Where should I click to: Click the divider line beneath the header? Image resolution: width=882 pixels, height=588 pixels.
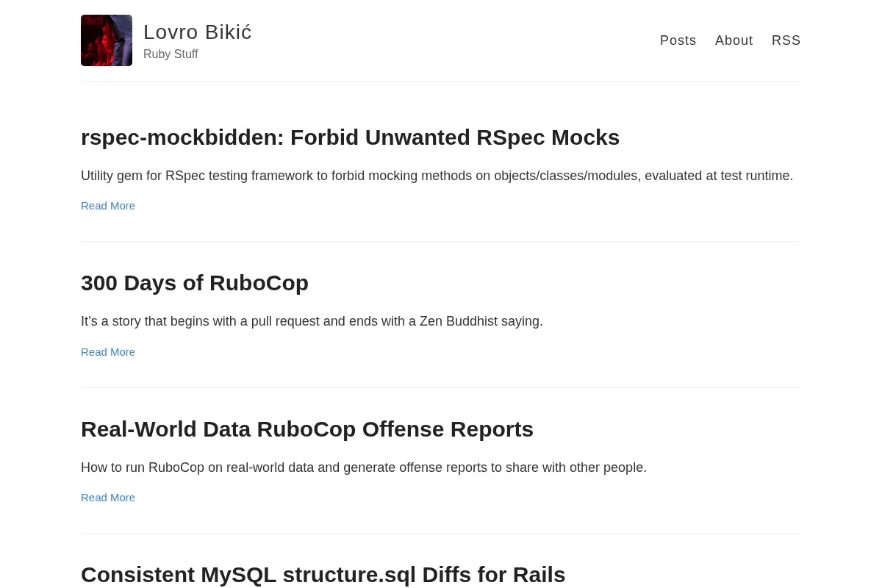point(440,81)
